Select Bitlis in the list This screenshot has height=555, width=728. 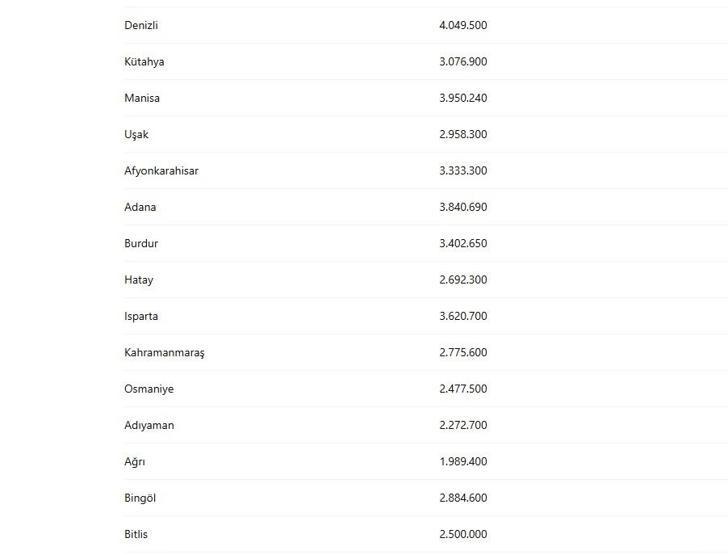(136, 535)
